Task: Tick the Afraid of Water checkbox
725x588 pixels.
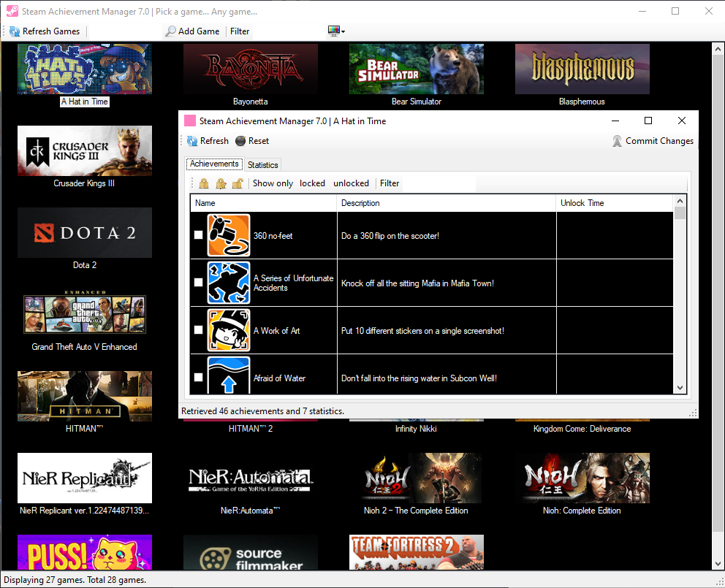Action: click(198, 377)
